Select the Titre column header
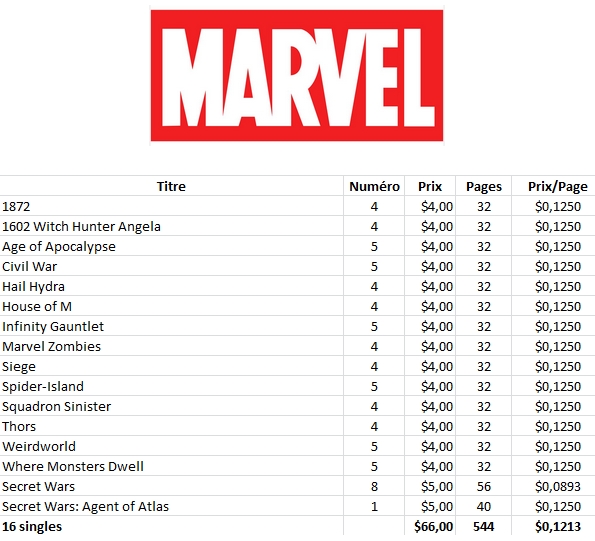 pyautogui.click(x=171, y=186)
